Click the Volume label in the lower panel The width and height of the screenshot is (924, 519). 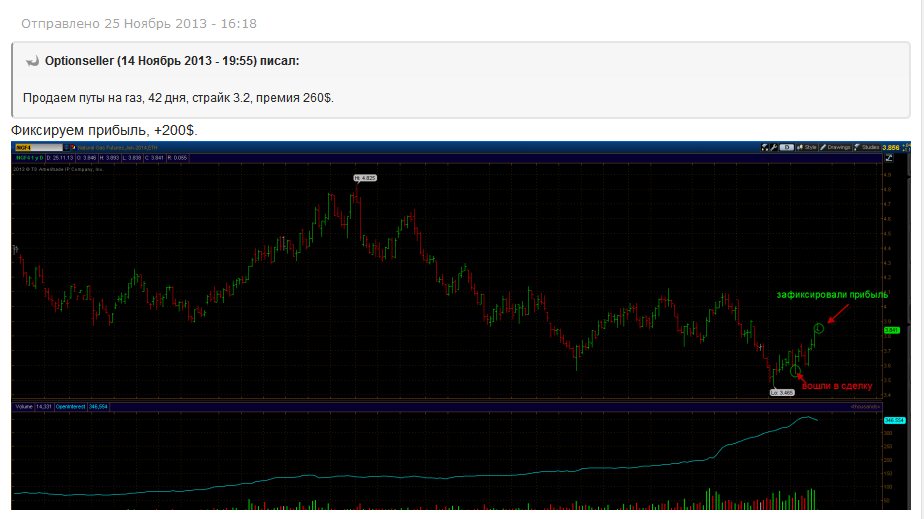coord(22,406)
